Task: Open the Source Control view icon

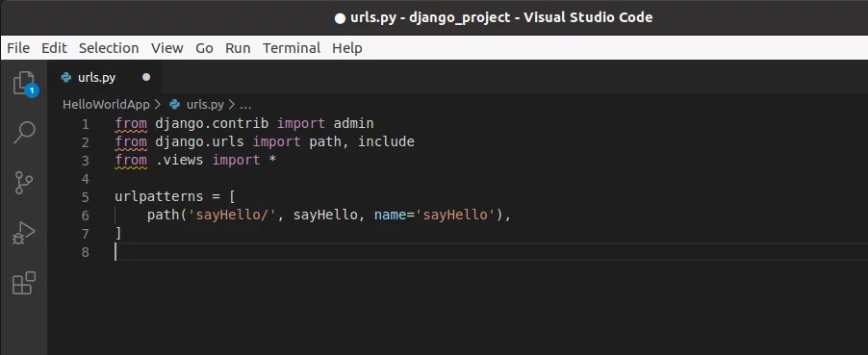Action: click(x=24, y=183)
